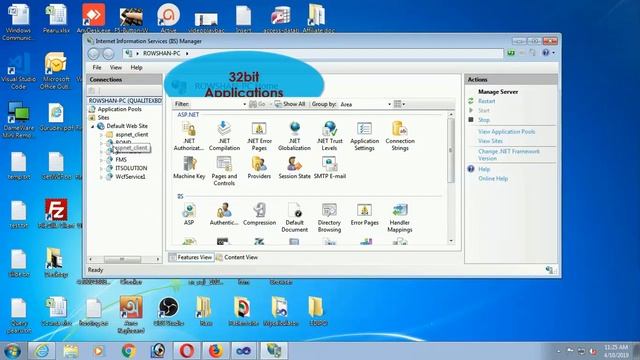Click Online Help link
The image size is (640, 360).
click(x=493, y=179)
